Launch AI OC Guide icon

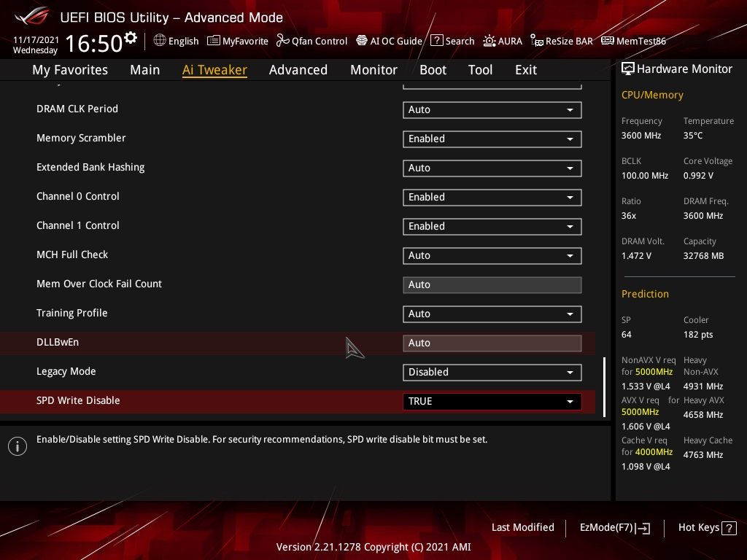click(362, 41)
